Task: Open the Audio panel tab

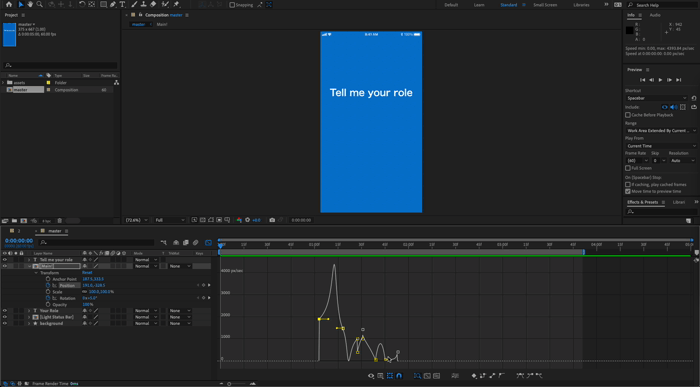Action: pyautogui.click(x=655, y=15)
